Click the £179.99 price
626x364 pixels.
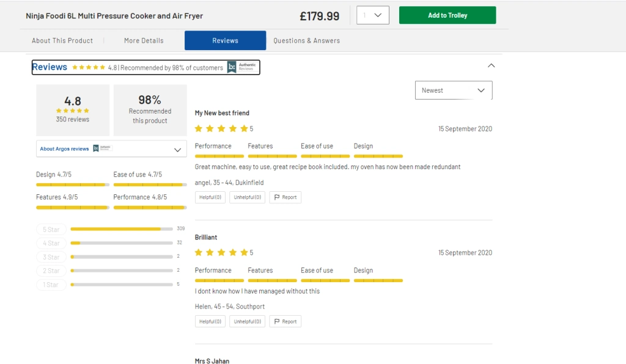click(319, 16)
